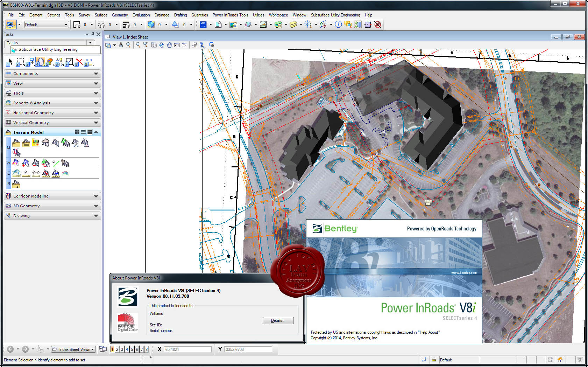Expand the Reports & Analysis group
588x367 pixels.
point(52,103)
